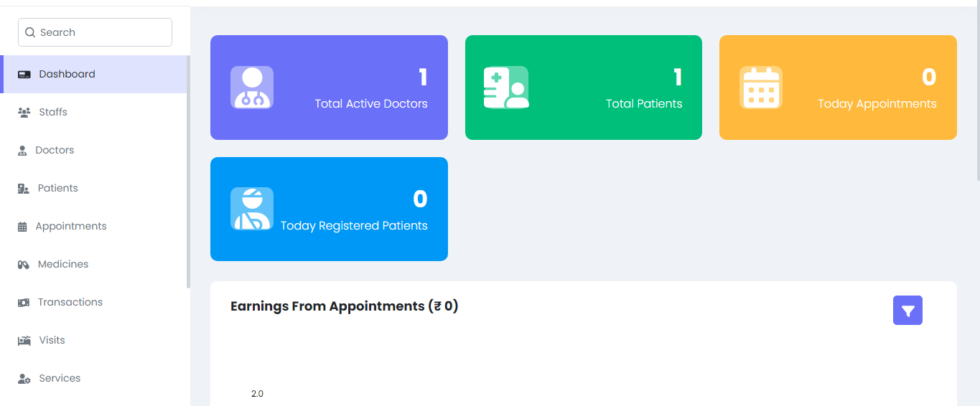Screen dimensions: 980x406
Task: Click the Doctors sidebar icon
Action: tap(22, 151)
